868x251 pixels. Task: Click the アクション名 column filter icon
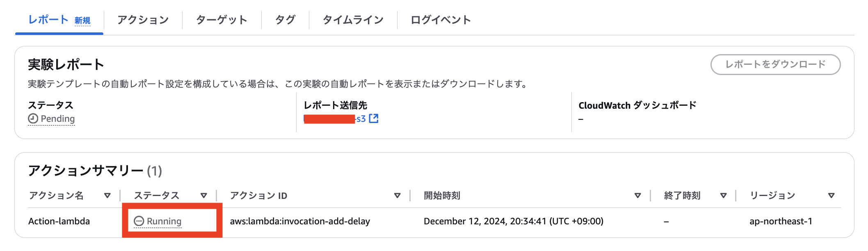107,196
